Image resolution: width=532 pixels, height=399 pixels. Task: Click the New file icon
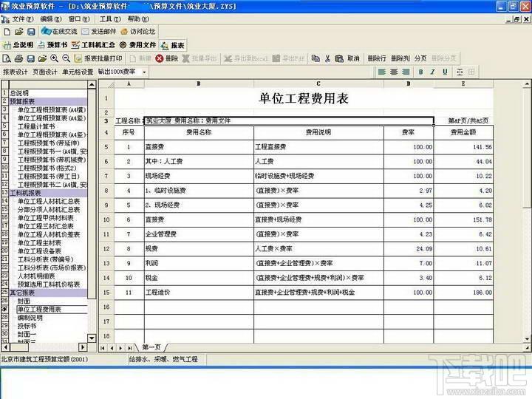click(x=7, y=32)
